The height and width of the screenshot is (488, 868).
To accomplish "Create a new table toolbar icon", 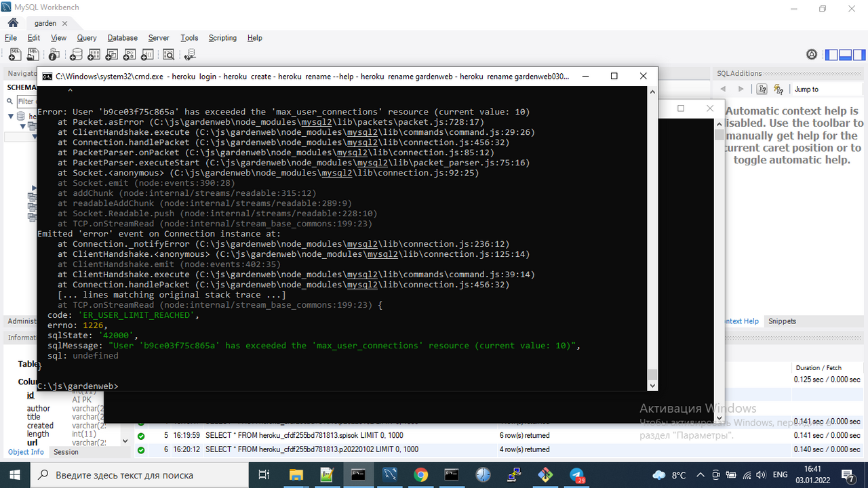I will tap(94, 55).
